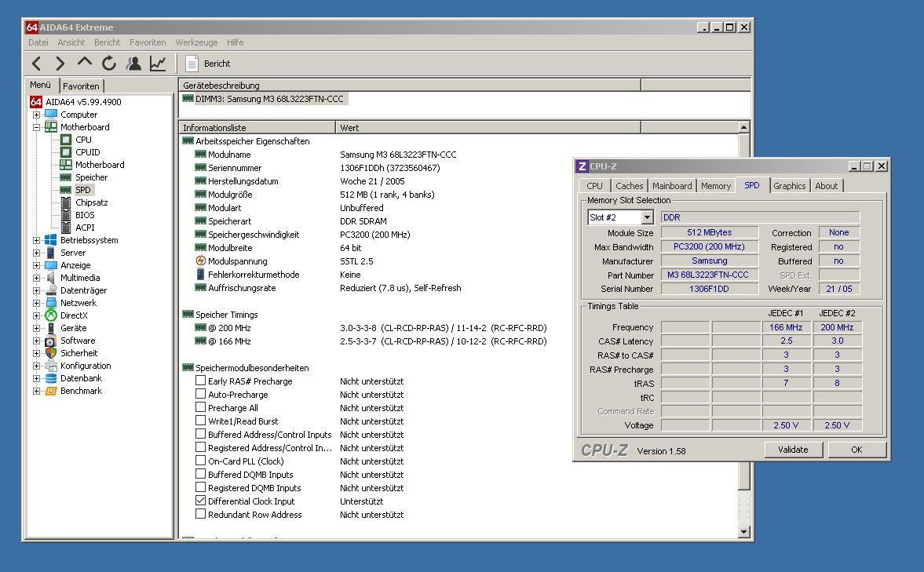Open the user/favorites person icon
The image size is (924, 572).
tap(133, 63)
